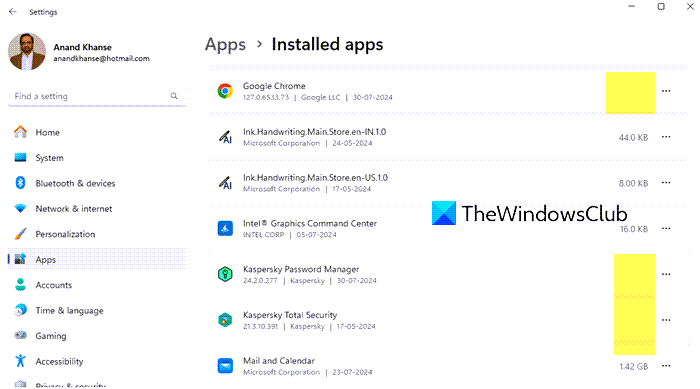Click the Kaspersky Password Manager icon

225,274
